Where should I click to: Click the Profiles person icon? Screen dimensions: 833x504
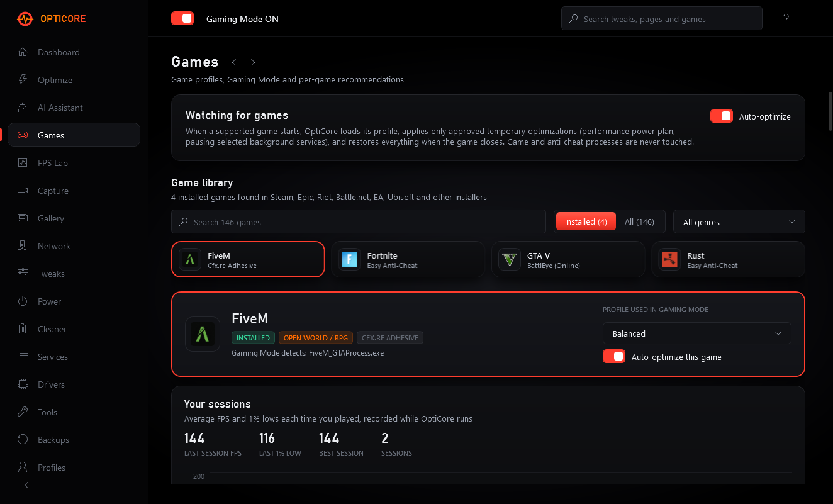point(23,468)
